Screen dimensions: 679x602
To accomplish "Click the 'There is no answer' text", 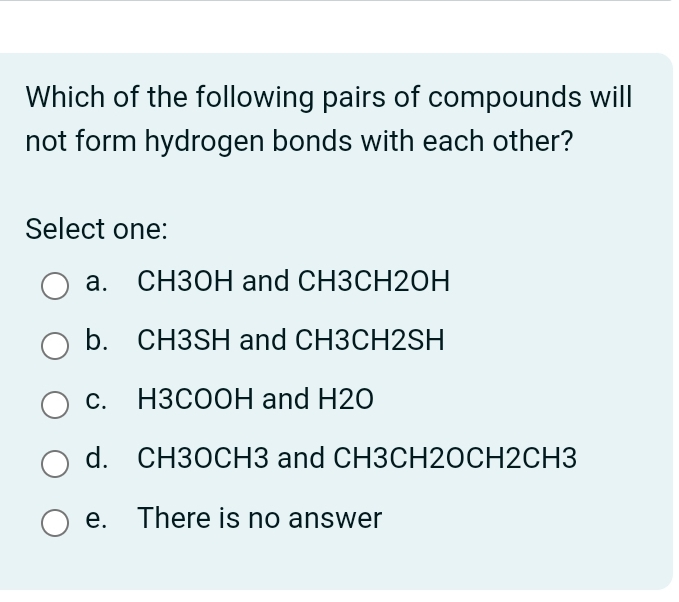I will (260, 519).
